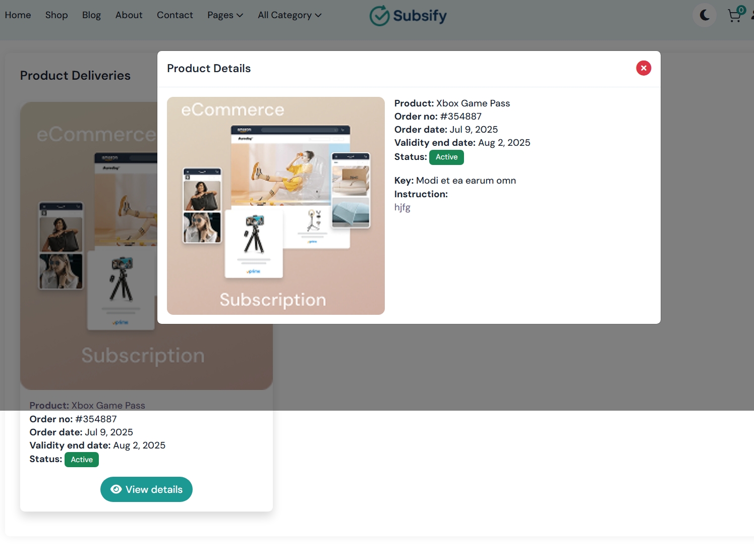Click 'Order date: Jul 9, 2025' on the card
Image resolution: width=754 pixels, height=560 pixels.
point(81,432)
